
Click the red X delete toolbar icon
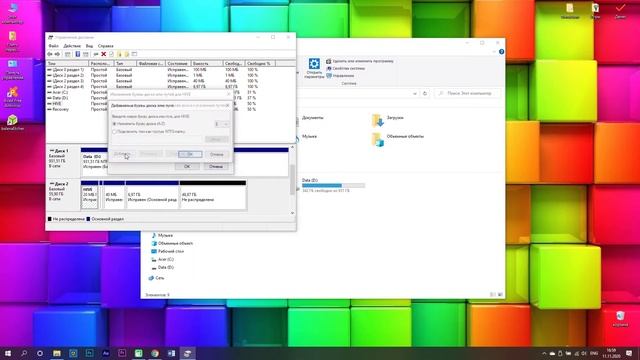click(x=104, y=54)
